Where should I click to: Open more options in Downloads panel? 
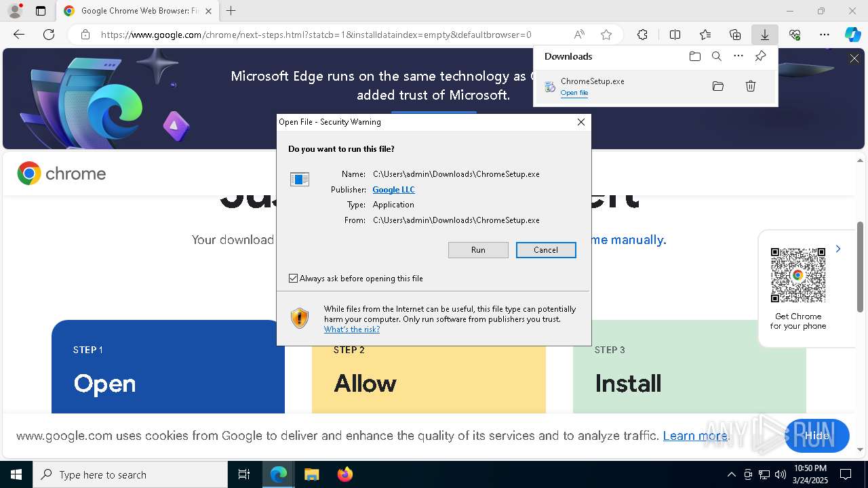738,56
